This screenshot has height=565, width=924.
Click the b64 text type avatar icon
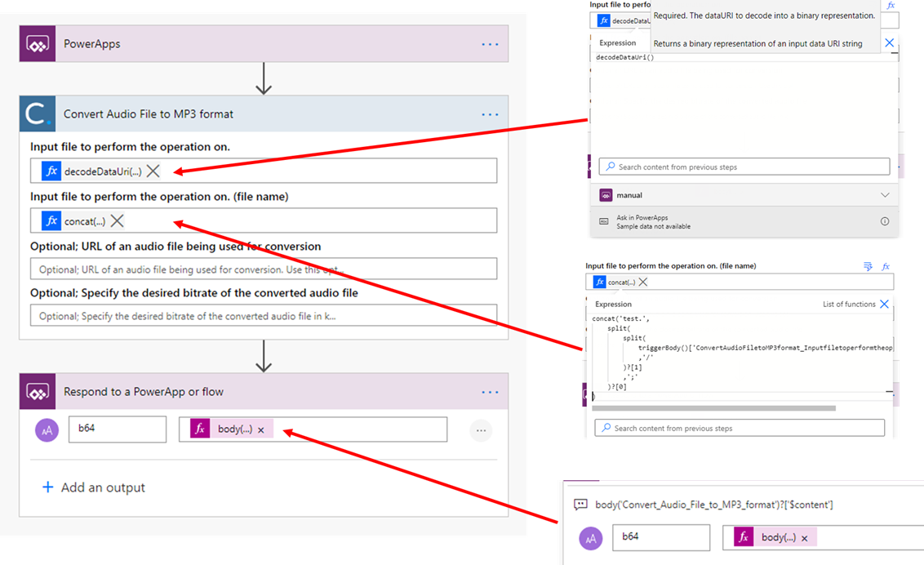(x=47, y=430)
